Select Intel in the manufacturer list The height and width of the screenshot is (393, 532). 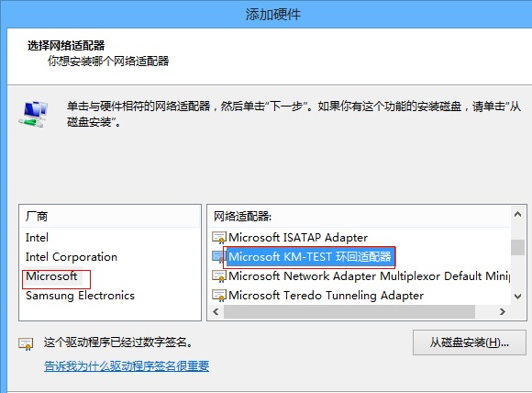click(x=37, y=238)
